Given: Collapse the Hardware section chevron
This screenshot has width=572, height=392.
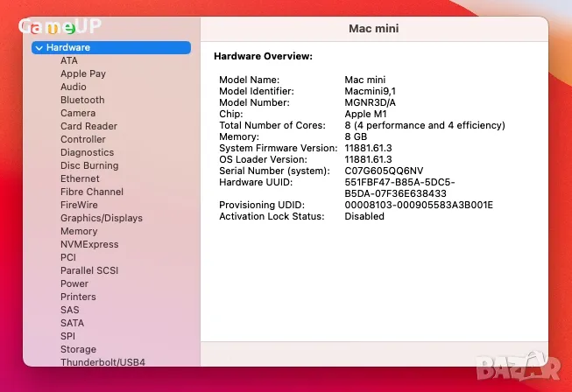Looking at the screenshot, I should 39,48.
